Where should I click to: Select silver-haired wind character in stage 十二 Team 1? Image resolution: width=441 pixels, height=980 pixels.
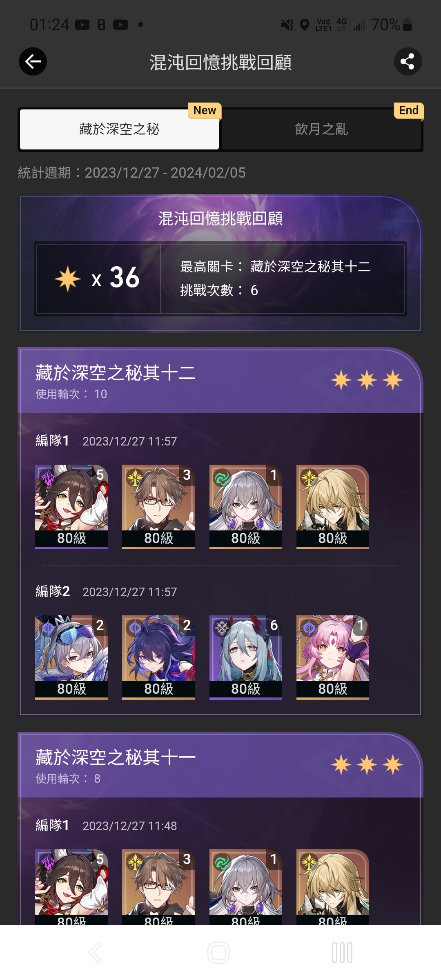point(245,507)
